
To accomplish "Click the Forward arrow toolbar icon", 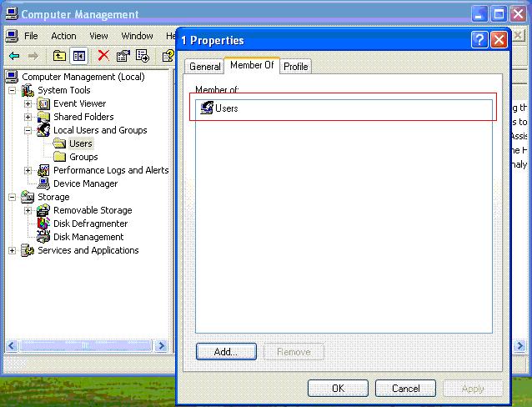I will pyautogui.click(x=33, y=56).
